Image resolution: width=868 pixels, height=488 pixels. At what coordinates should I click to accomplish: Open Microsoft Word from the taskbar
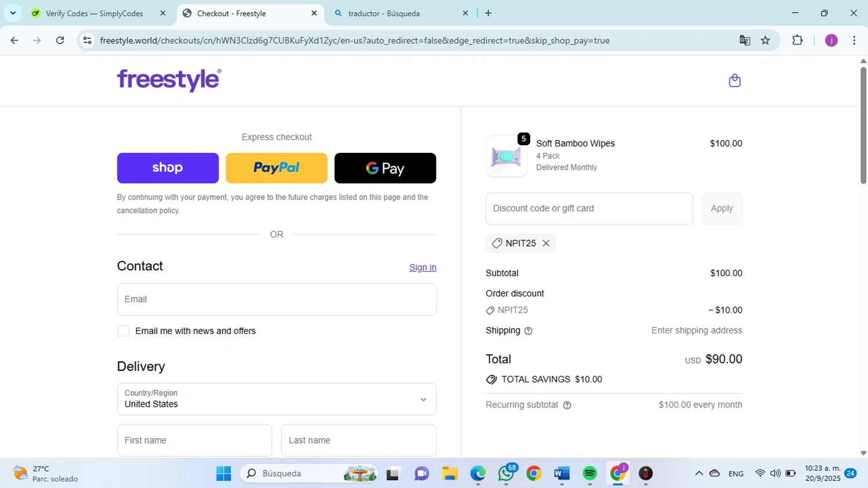[561, 474]
